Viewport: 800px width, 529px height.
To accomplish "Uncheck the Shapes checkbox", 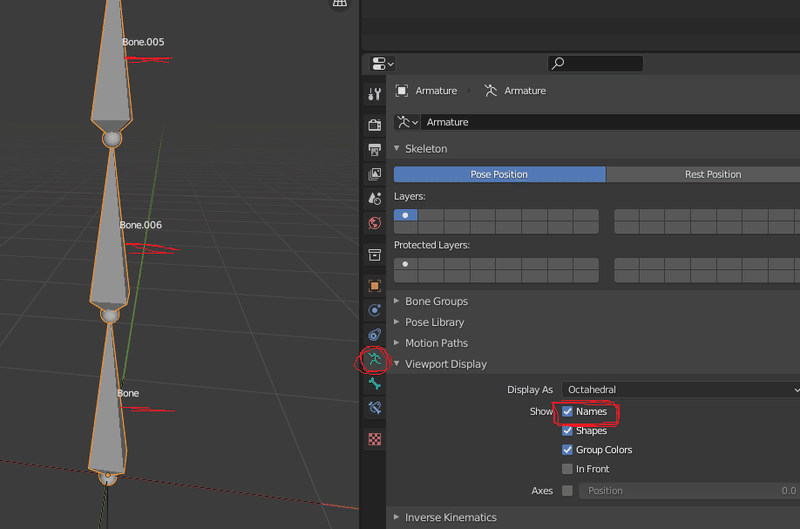I will click(x=567, y=431).
